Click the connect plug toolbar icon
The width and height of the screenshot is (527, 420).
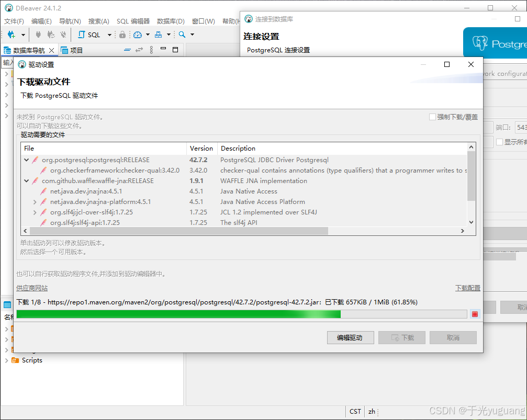[x=38, y=35]
